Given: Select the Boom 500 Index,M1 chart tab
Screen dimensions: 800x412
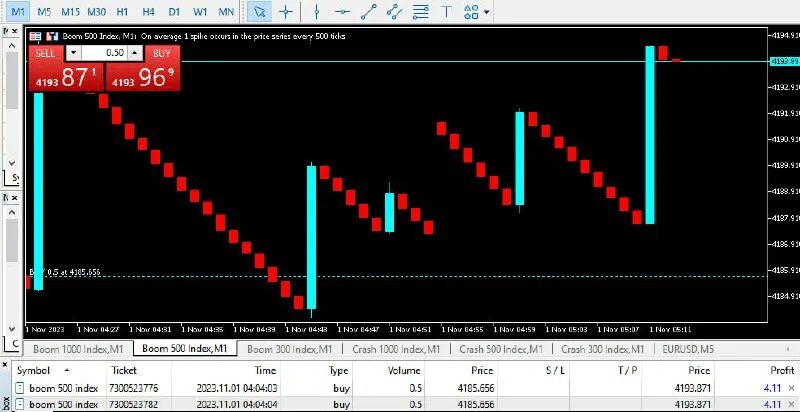Looking at the screenshot, I should click(x=185, y=349).
